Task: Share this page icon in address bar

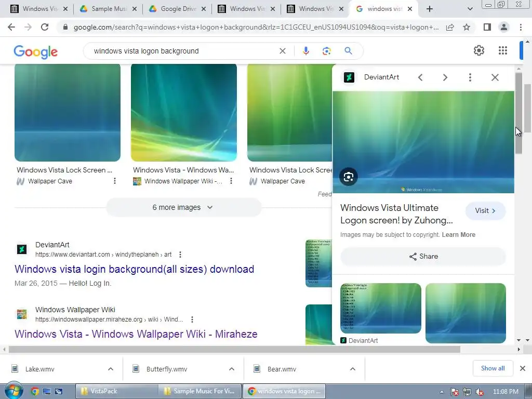Action: click(x=450, y=27)
